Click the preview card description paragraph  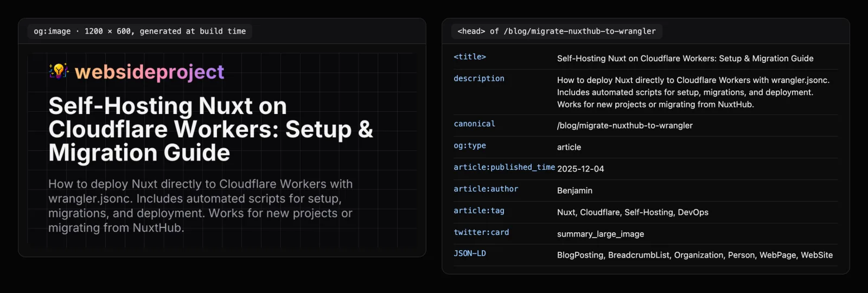click(x=200, y=206)
